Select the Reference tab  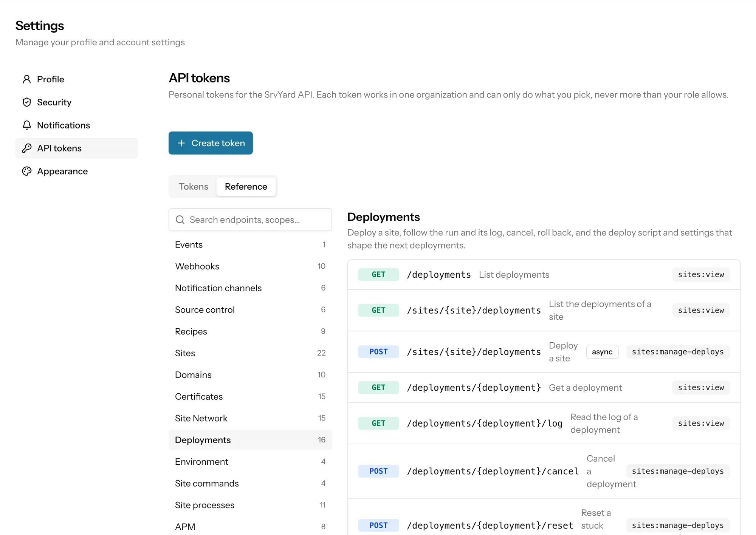(246, 187)
